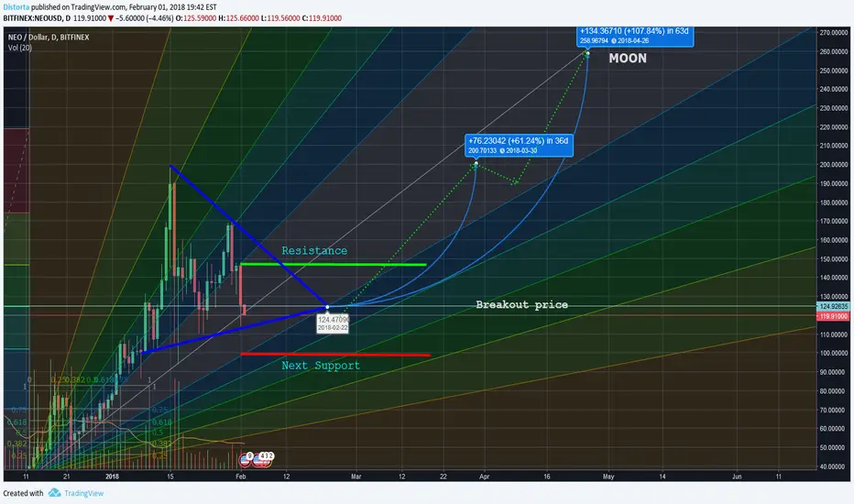Click the Jun label on the time axis

(737, 477)
